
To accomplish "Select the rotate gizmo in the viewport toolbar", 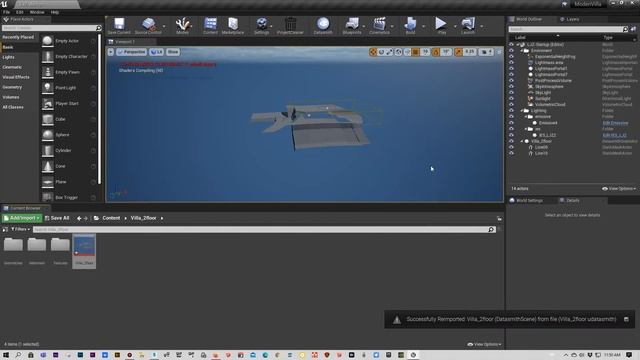I will coord(381,52).
